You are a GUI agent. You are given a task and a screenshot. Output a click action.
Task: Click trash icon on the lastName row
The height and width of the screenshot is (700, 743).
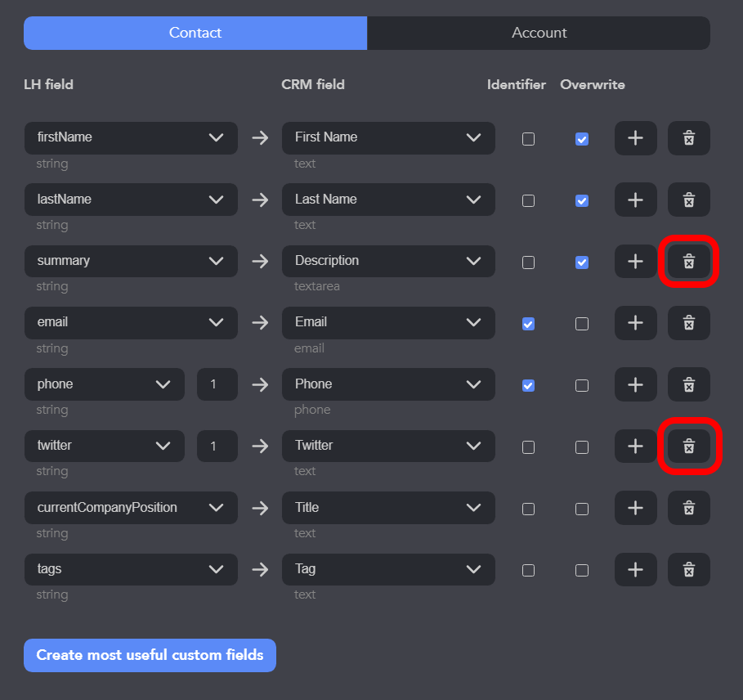(x=688, y=200)
